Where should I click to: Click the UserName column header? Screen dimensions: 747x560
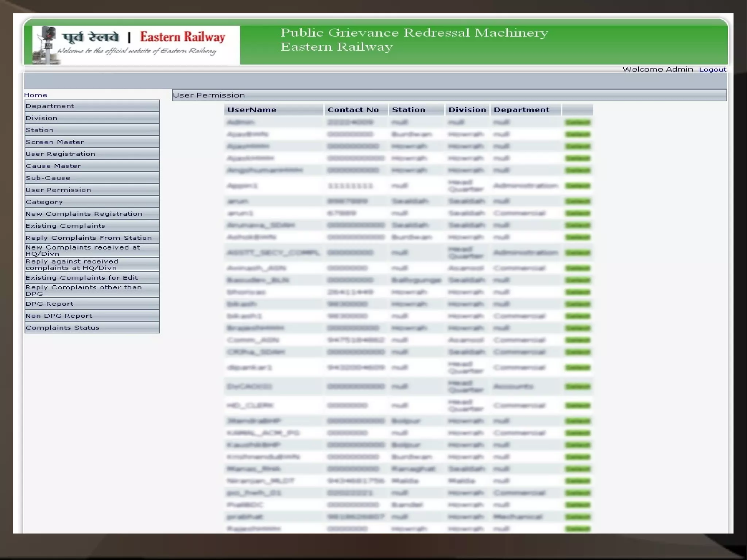(x=252, y=110)
